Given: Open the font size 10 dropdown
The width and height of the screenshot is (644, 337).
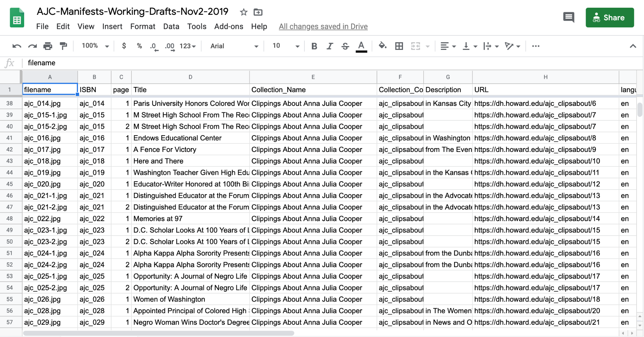Looking at the screenshot, I should (286, 46).
